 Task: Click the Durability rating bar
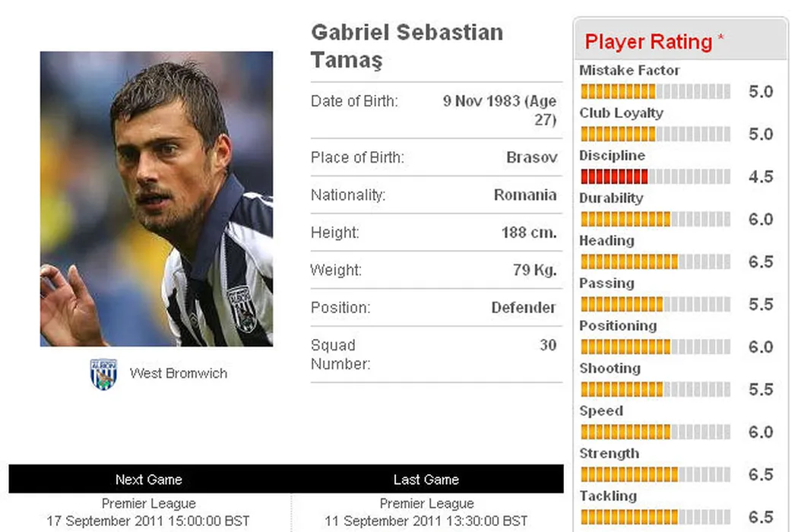click(x=654, y=220)
